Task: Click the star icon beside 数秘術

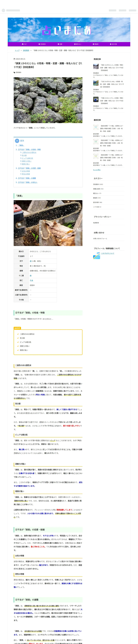Action: click(x=93, y=44)
